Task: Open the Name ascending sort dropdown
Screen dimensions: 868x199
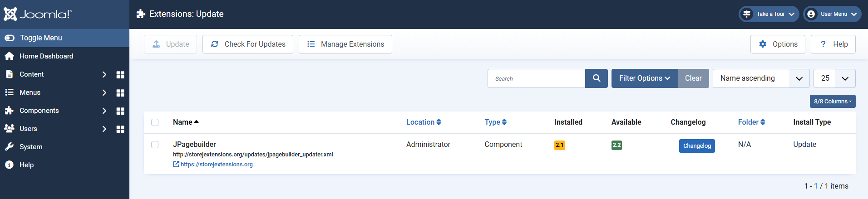Action: point(761,78)
